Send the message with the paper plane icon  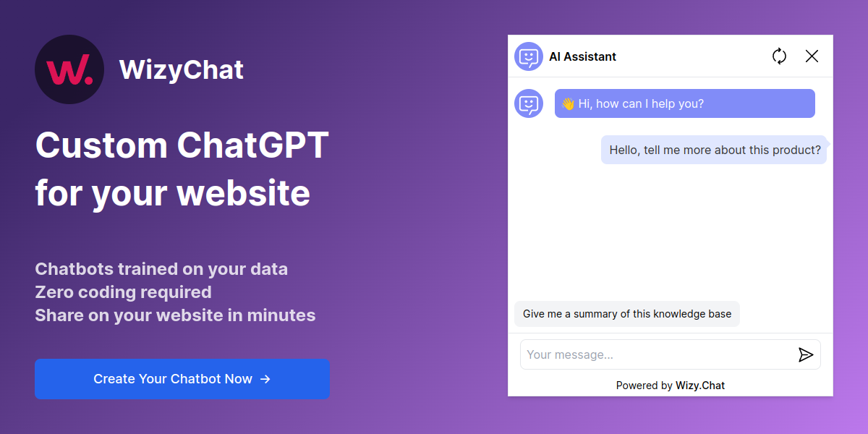click(806, 354)
